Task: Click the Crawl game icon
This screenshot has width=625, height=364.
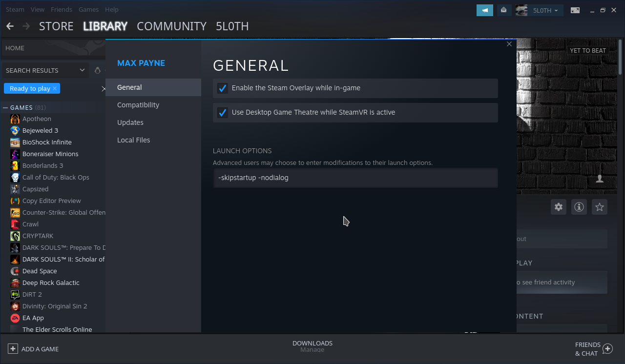Action: tap(15, 224)
